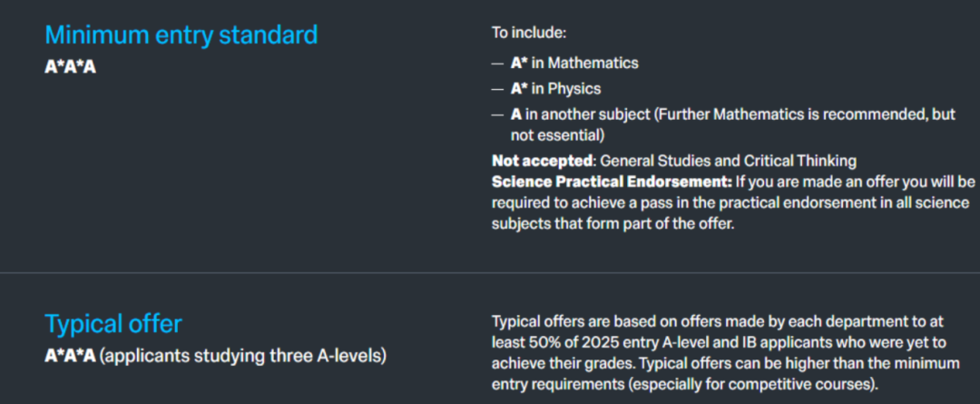Click the dash bullet before Mathematics

[497, 64]
